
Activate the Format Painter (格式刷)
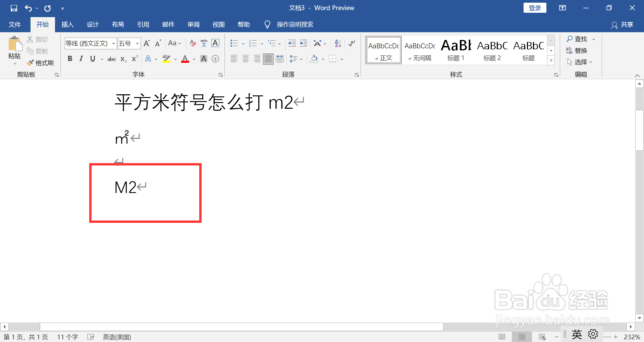pyautogui.click(x=40, y=62)
